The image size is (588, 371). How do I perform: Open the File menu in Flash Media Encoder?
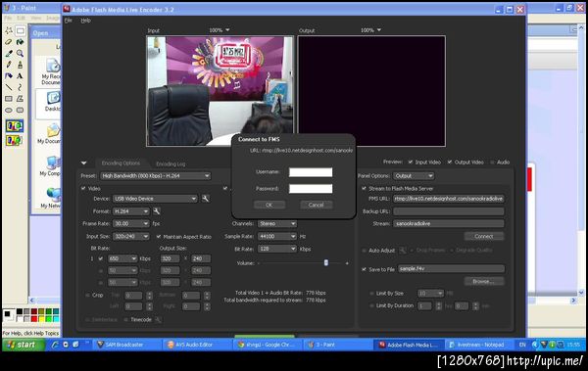pos(68,21)
